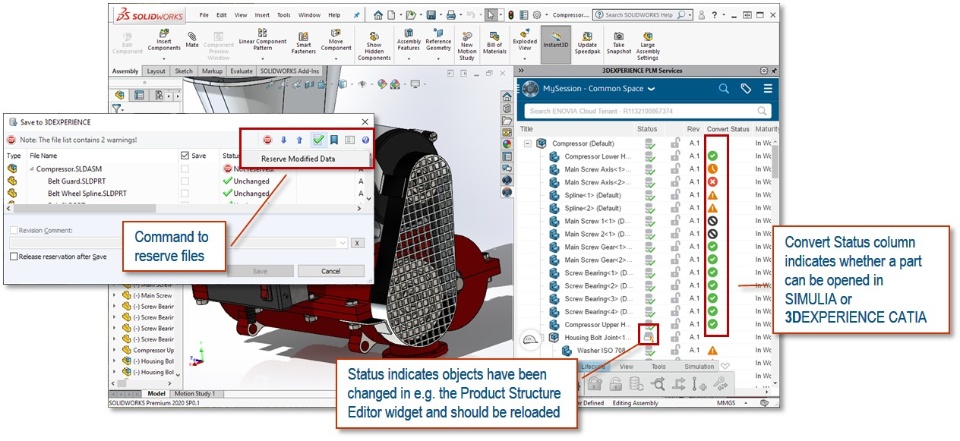
Task: Open the Insert Components dropdown arrow
Action: [164, 57]
